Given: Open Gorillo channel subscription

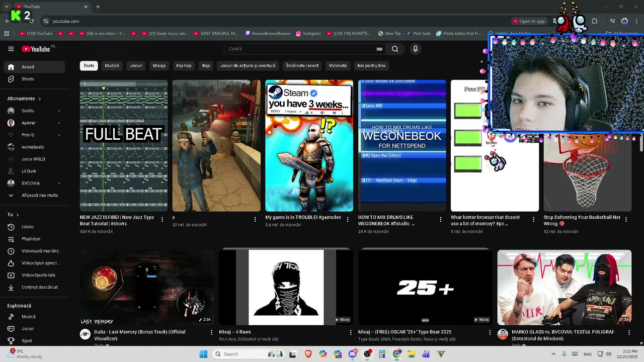Looking at the screenshot, I should pyautogui.click(x=34, y=111).
